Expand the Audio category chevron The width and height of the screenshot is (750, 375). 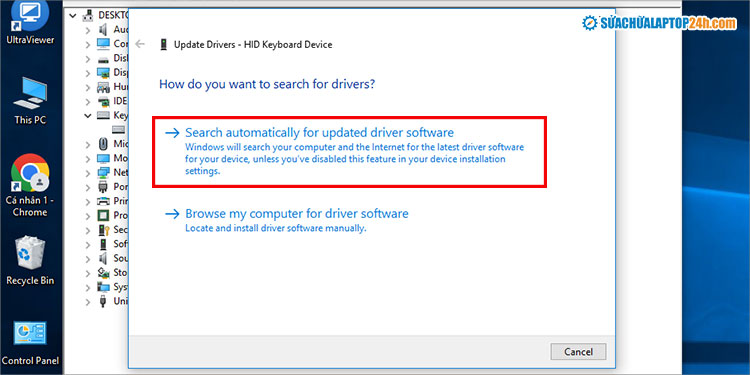[88, 30]
